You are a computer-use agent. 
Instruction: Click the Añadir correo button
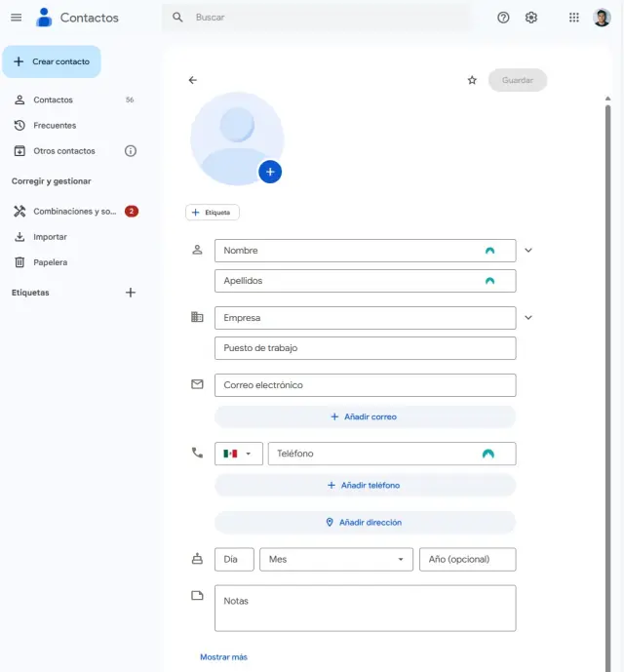365,416
